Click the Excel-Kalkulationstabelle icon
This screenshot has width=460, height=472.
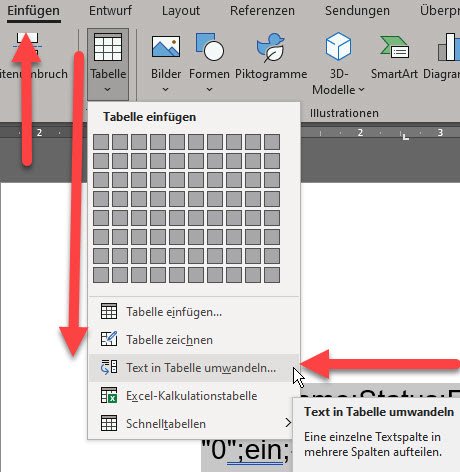109,395
